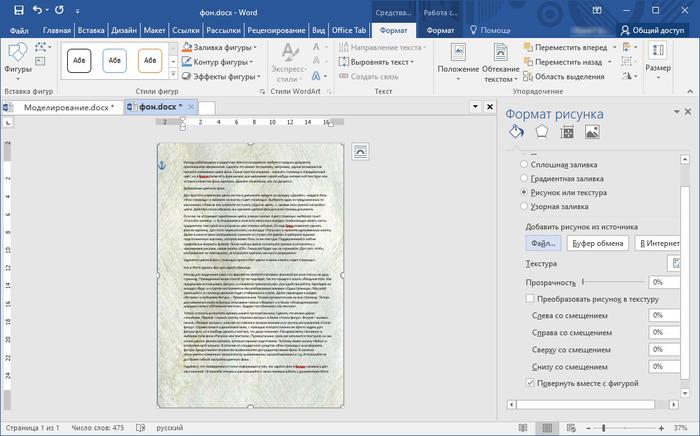The width and height of the screenshot is (700, 436).
Task: Open the Fill & Line tab icon
Action: pos(516,133)
